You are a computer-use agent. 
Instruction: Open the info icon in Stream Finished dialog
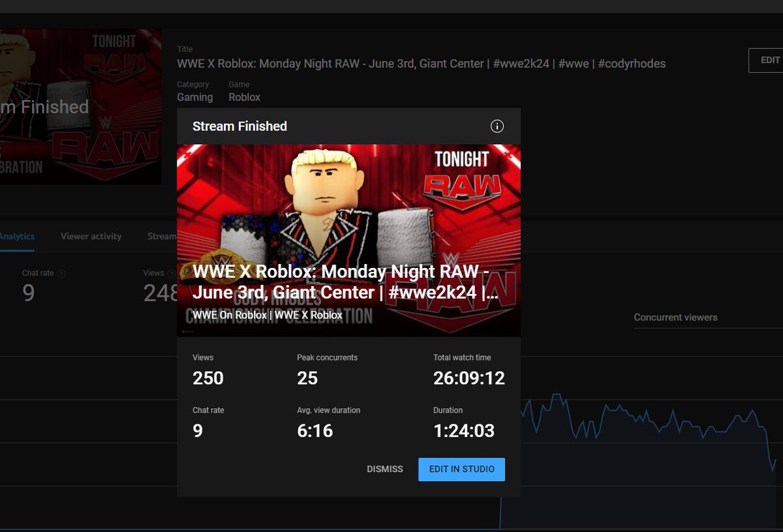(497, 126)
